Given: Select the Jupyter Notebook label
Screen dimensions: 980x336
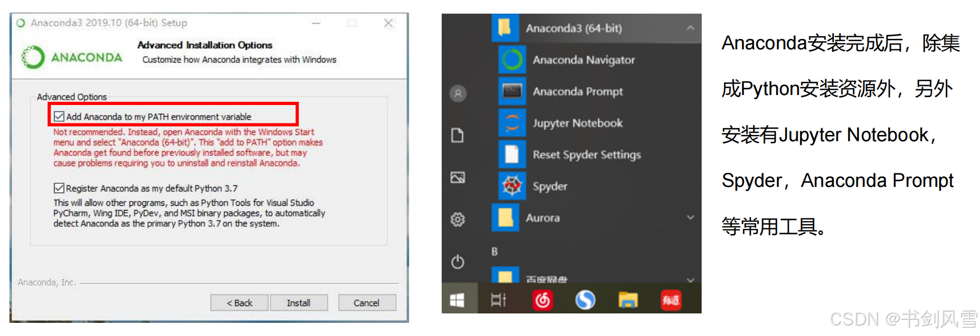Looking at the screenshot, I should [x=578, y=123].
